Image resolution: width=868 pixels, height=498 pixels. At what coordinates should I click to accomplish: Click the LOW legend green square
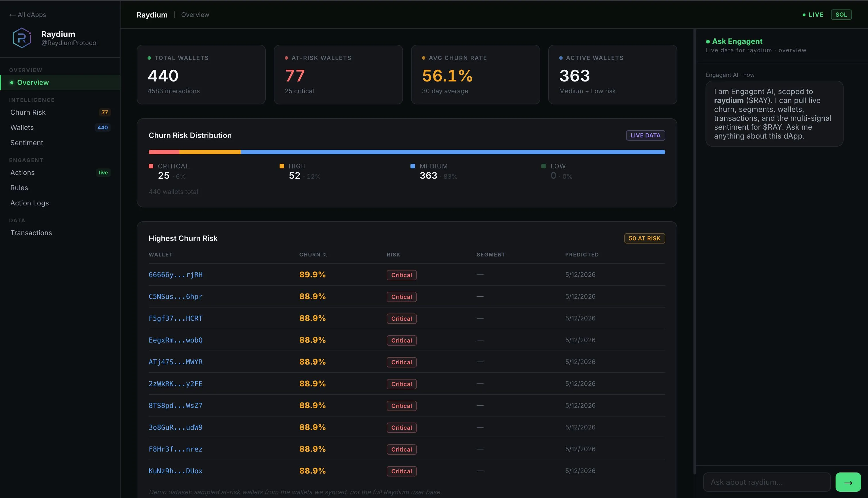tap(543, 166)
